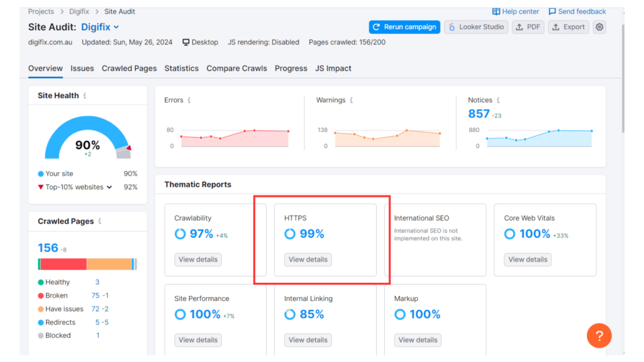Click the Crawled Pages info icon
Viewport: 644px width, 362px height.
click(x=100, y=221)
